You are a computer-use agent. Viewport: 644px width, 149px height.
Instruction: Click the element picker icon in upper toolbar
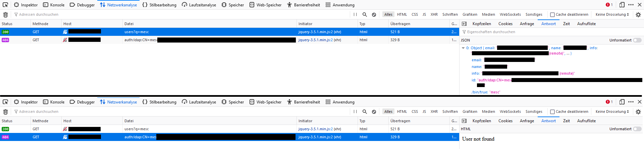click(5, 5)
